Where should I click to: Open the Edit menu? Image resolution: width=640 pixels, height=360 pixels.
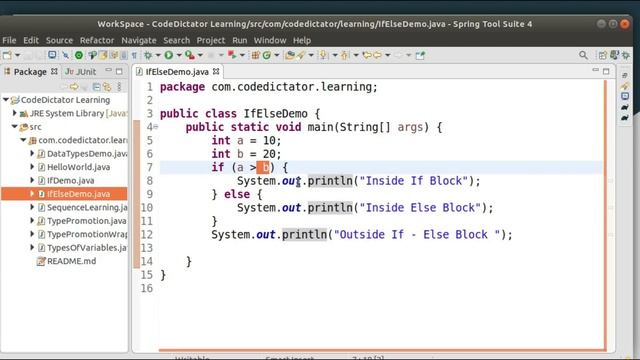pos(31,40)
